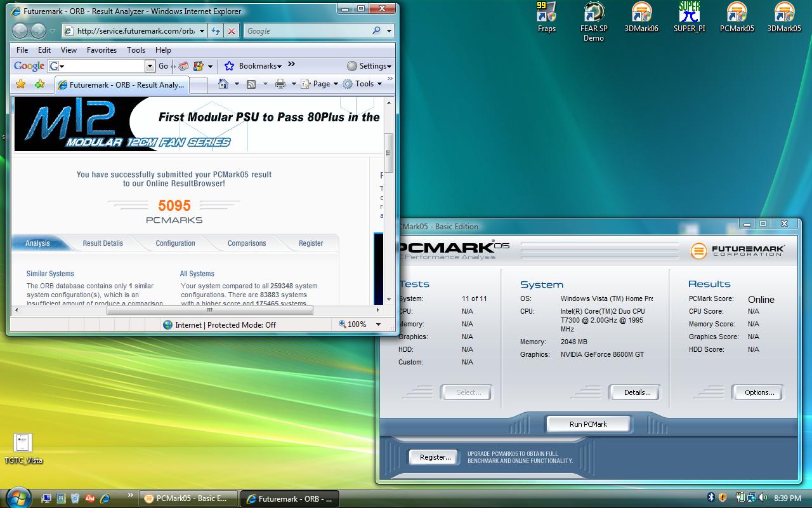Switch to the Configuration tab

coord(176,243)
